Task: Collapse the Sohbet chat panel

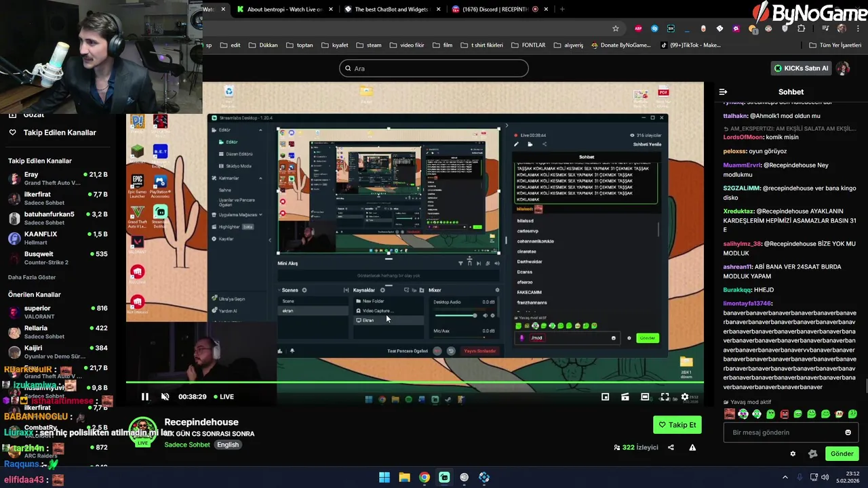Action: point(723,91)
